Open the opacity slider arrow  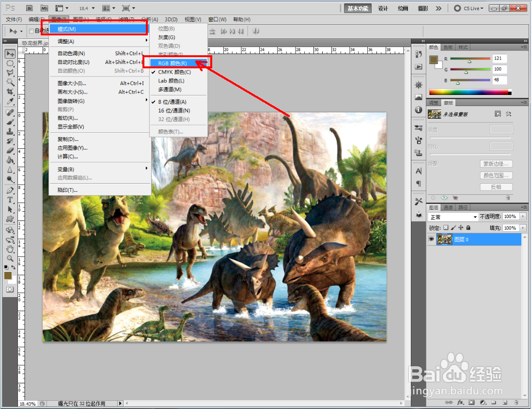pyautogui.click(x=523, y=217)
